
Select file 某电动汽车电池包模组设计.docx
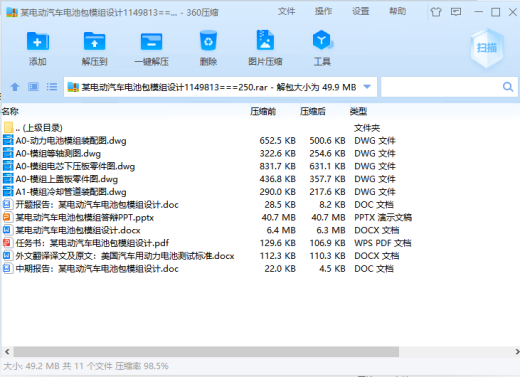coord(78,230)
